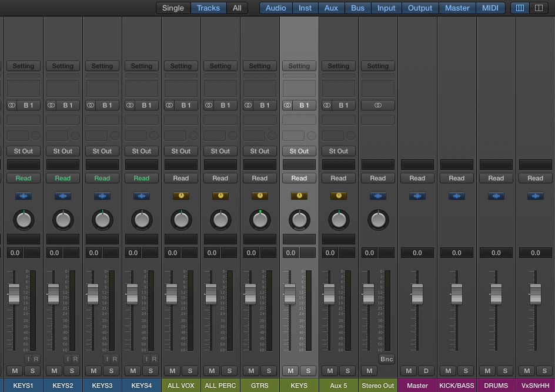Click Master strip waveform icon
Screen dimensions: 555x392
(417, 196)
